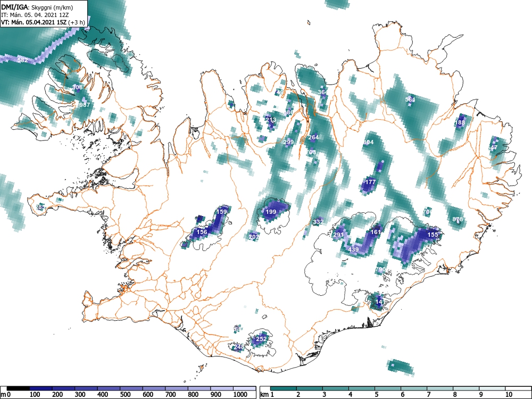Click the 364 visibility value in the north

pyautogui.click(x=323, y=92)
